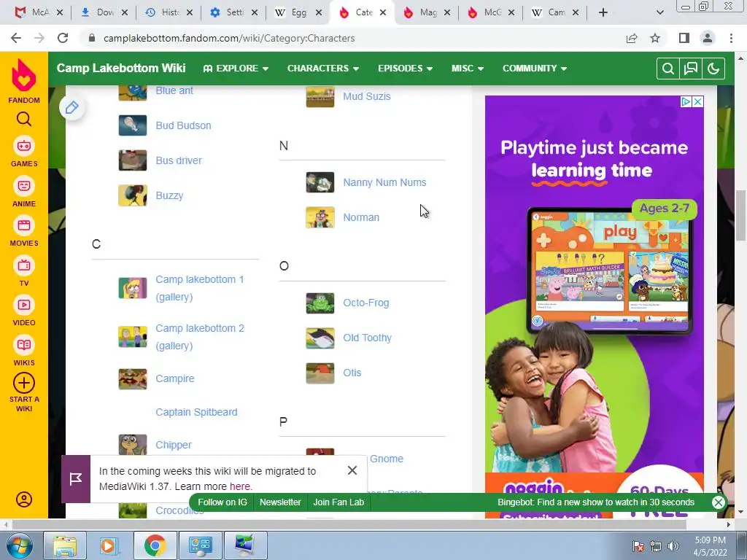Click the Camp Lakebottom Wiki title
Viewport: 747px width, 560px height.
[x=121, y=68]
